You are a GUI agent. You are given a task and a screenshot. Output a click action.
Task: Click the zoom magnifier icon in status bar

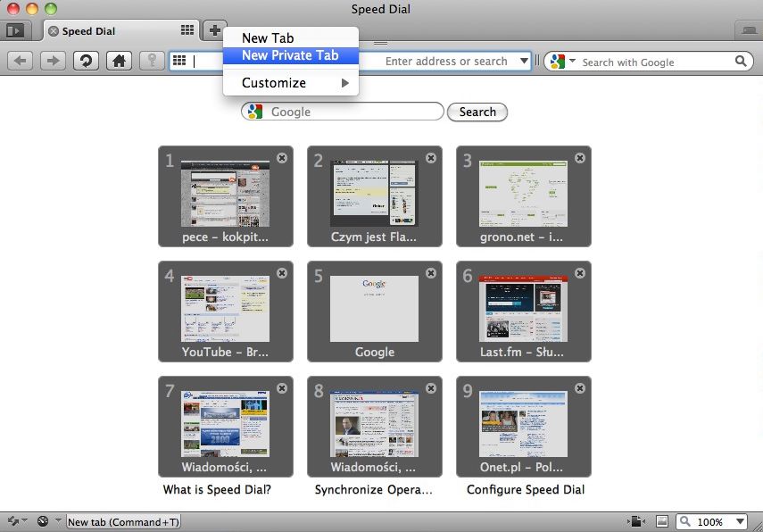pyautogui.click(x=684, y=521)
